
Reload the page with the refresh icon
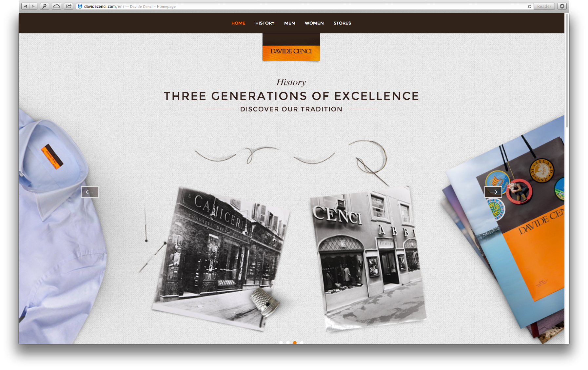pos(529,6)
